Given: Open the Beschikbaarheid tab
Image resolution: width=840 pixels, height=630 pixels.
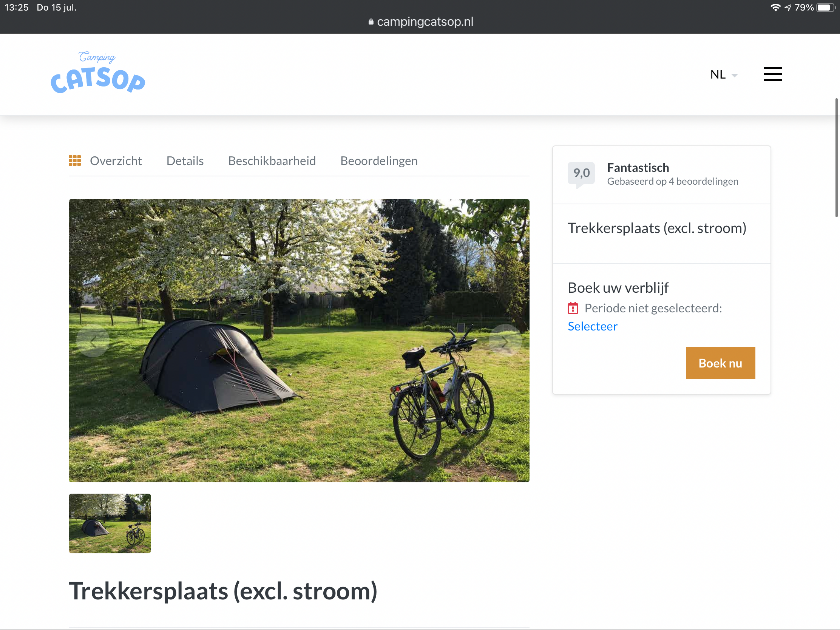Looking at the screenshot, I should (272, 161).
